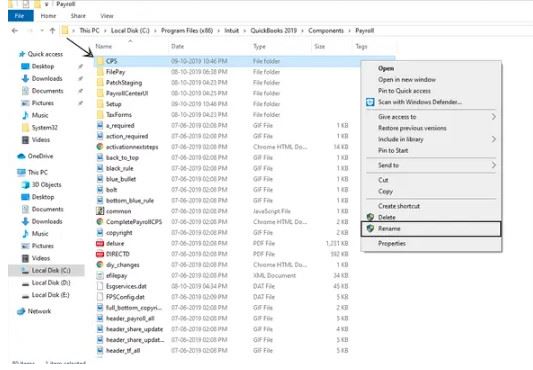Click the back navigation arrow
This screenshot has width=533, height=370.
click(x=14, y=31)
